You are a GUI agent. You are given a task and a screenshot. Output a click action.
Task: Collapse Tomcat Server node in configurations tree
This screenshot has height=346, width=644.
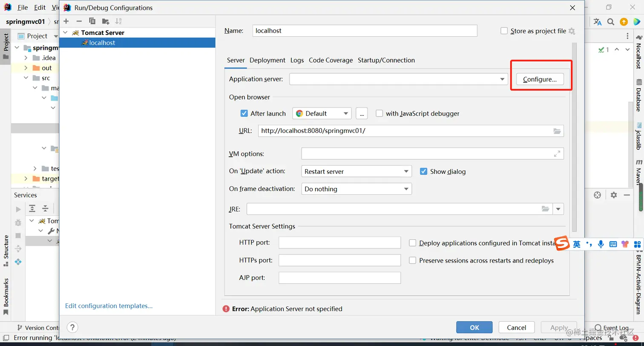65,32
